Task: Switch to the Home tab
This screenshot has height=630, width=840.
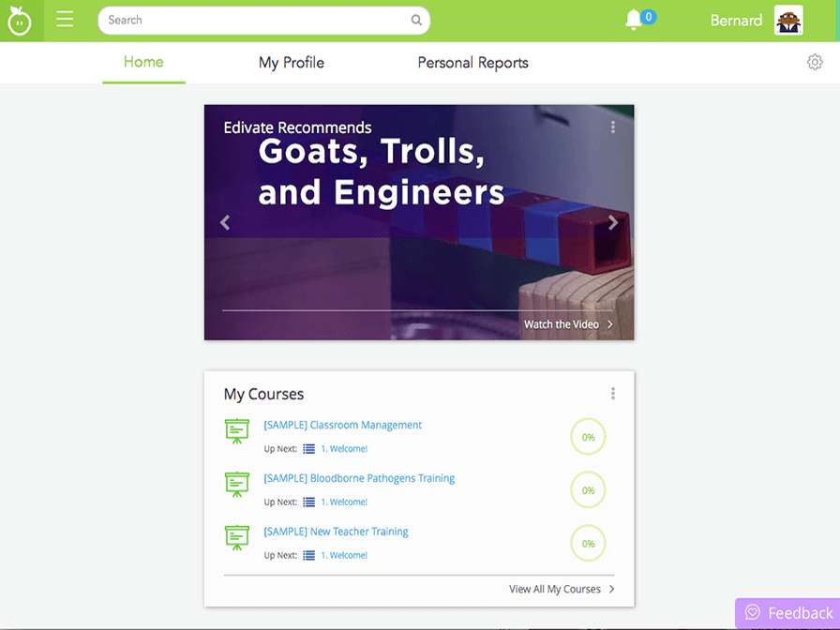Action: 143,63
